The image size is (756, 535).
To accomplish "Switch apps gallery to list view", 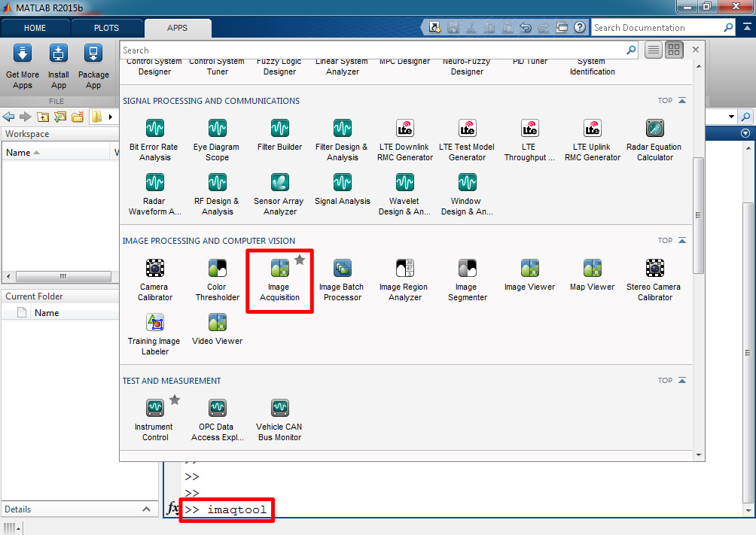I will coord(654,50).
